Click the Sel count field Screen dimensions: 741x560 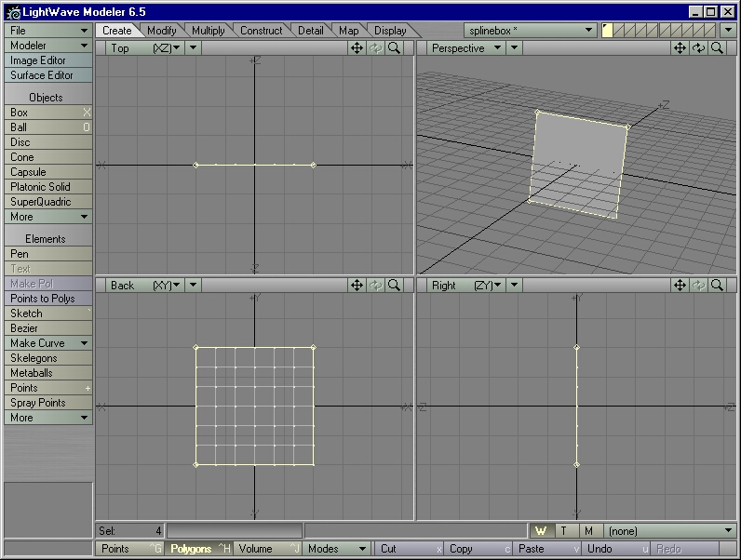coord(130,531)
